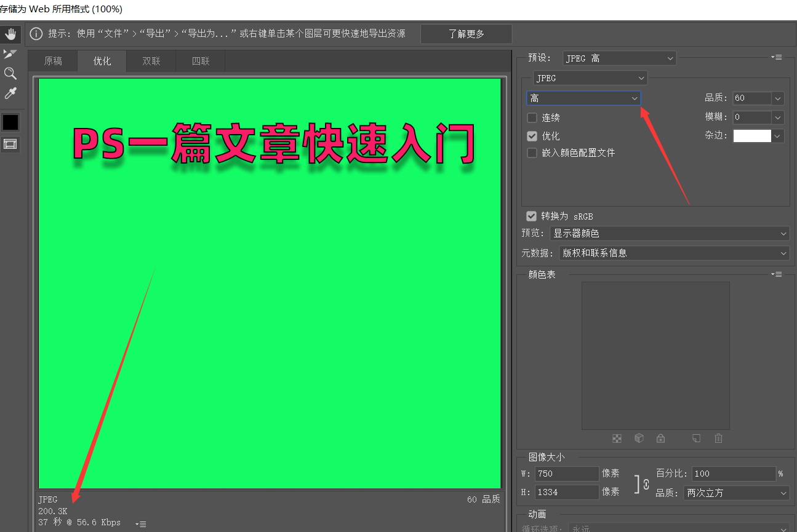Click the white 杂边 color swatch
Screen dimensions: 797x532
pyautogui.click(x=752, y=136)
